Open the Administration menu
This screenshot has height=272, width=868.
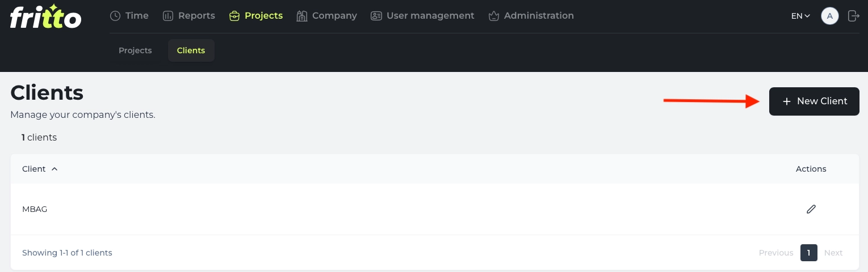click(531, 16)
